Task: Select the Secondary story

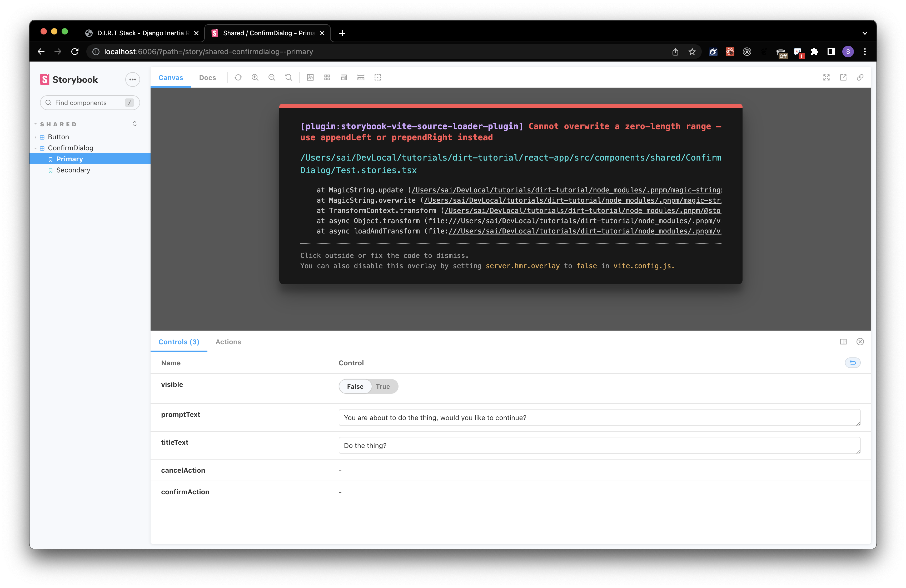Action: (x=73, y=170)
